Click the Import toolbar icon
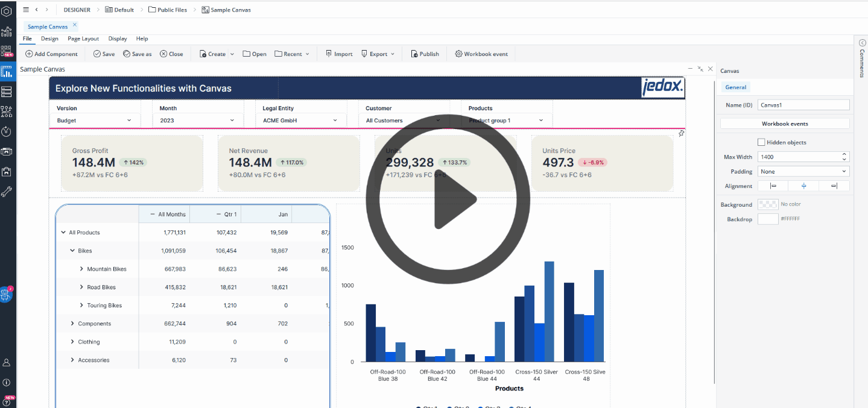The height and width of the screenshot is (408, 868). (329, 54)
